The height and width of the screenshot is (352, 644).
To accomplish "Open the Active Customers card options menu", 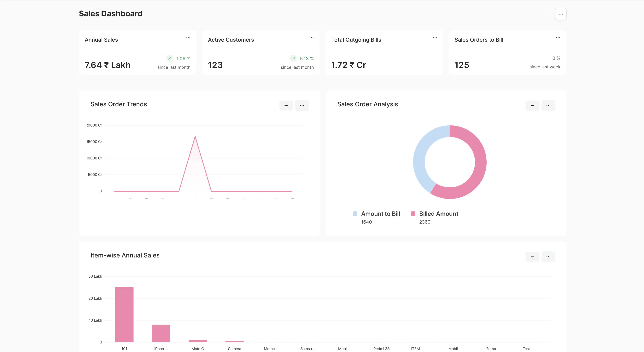I will click(x=312, y=38).
